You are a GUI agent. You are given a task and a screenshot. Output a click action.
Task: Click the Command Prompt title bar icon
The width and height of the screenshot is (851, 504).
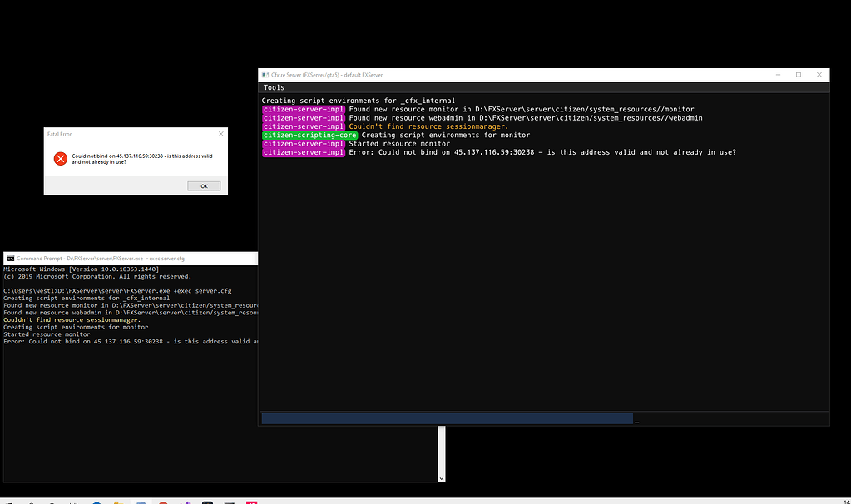[10, 259]
